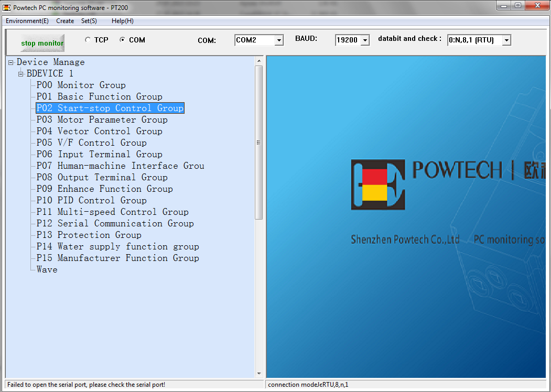The width and height of the screenshot is (551, 392).
Task: Click the tree panel scroll up arrow
Action: click(259, 61)
